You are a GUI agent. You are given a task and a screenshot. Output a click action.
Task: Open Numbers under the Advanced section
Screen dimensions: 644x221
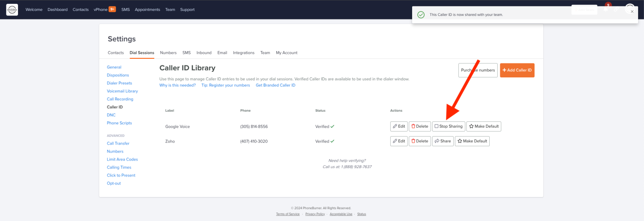coord(115,151)
